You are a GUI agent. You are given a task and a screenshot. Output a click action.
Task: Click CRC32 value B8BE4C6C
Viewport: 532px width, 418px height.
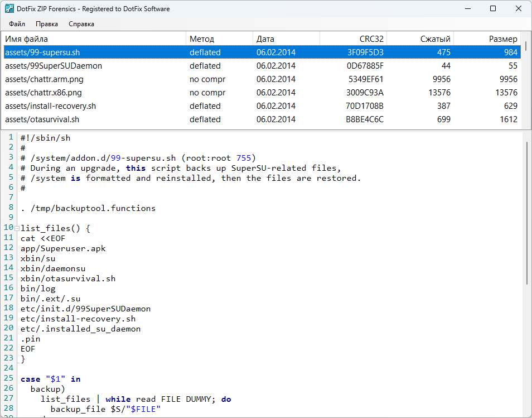point(365,119)
